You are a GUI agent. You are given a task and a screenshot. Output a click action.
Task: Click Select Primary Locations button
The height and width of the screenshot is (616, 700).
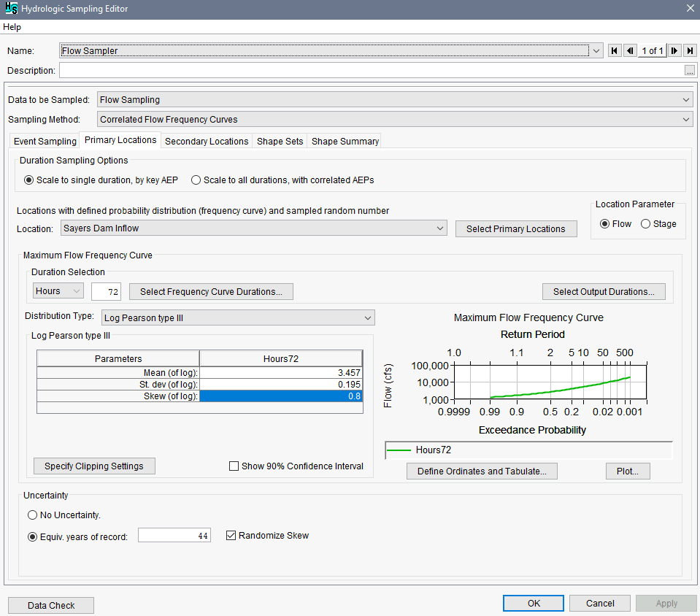coord(515,228)
